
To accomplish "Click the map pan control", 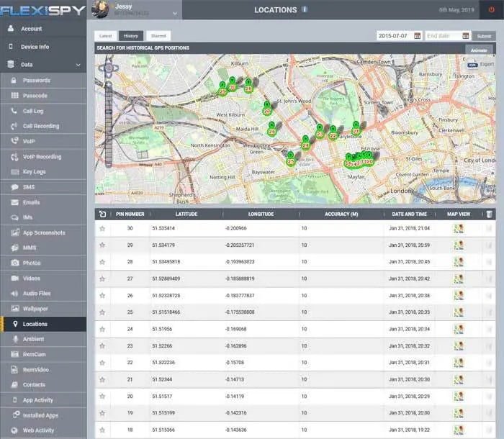I will pos(109,68).
